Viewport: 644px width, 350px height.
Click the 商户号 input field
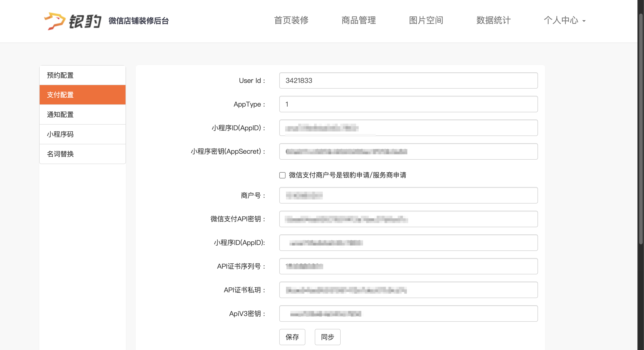(x=409, y=195)
